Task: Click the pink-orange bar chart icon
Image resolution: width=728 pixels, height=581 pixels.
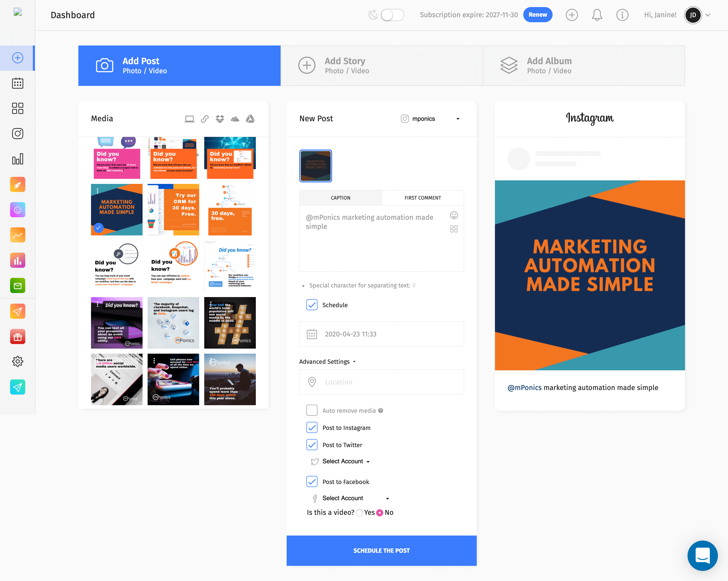Action: pos(17,260)
